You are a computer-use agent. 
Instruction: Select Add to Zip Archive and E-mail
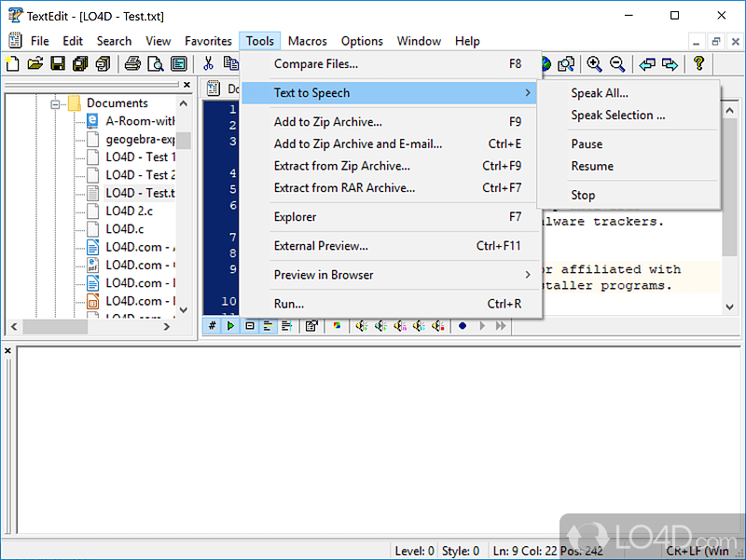389,143
